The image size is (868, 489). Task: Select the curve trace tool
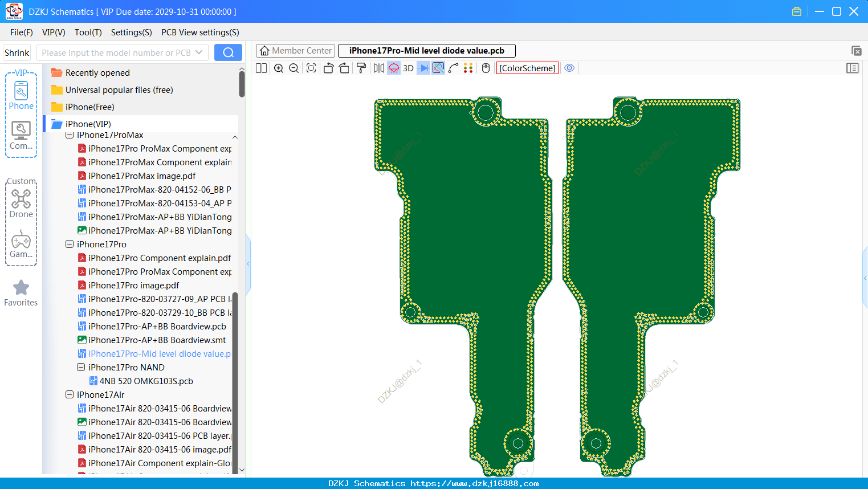[454, 68]
